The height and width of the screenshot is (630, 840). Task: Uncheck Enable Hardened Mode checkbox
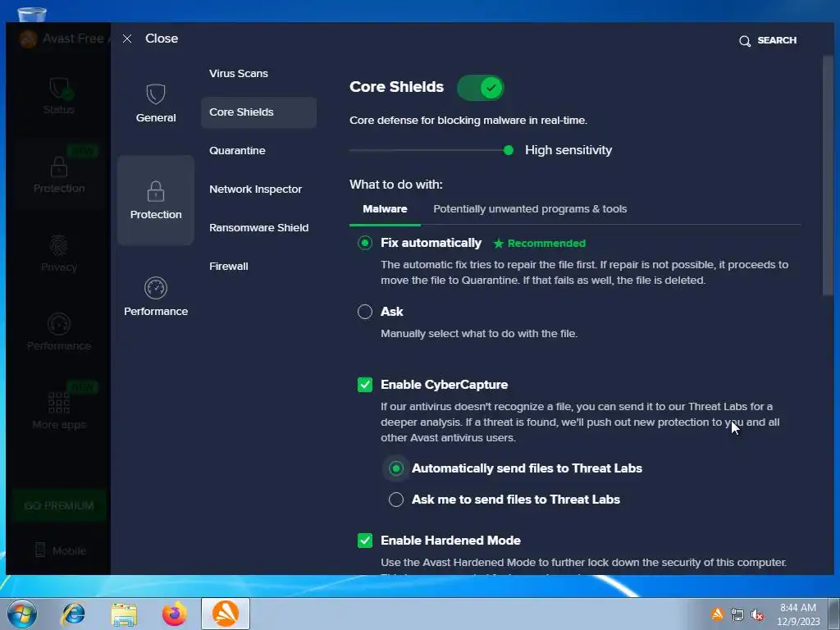pos(365,541)
